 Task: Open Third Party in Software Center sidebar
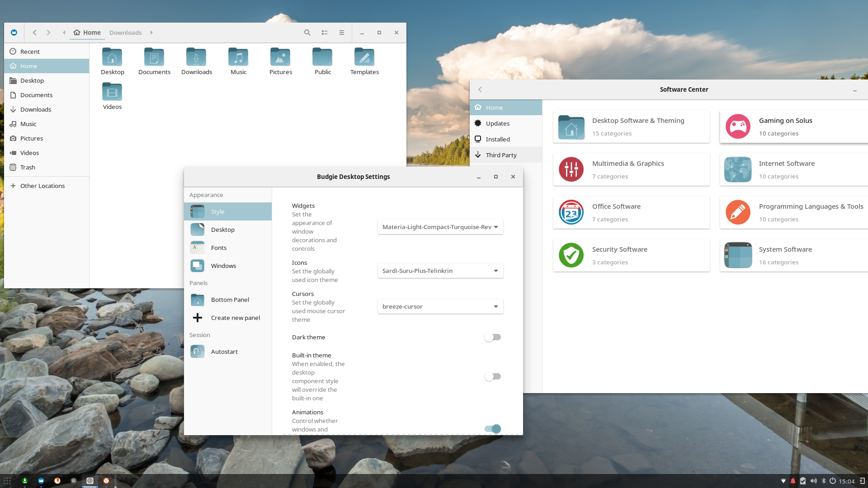(x=506, y=155)
